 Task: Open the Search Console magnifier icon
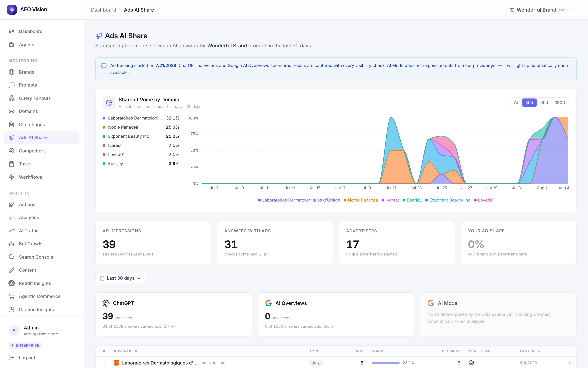tap(11, 257)
